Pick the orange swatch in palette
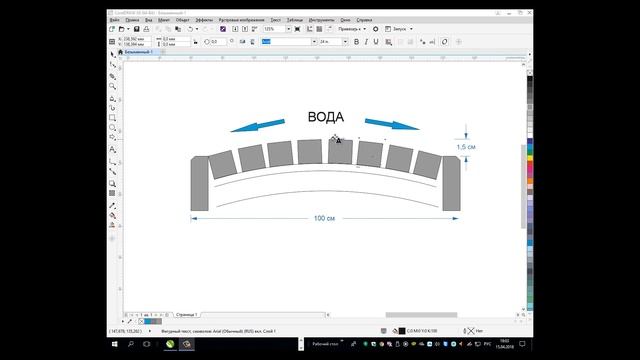The width and height of the screenshot is (640, 360). point(530,180)
